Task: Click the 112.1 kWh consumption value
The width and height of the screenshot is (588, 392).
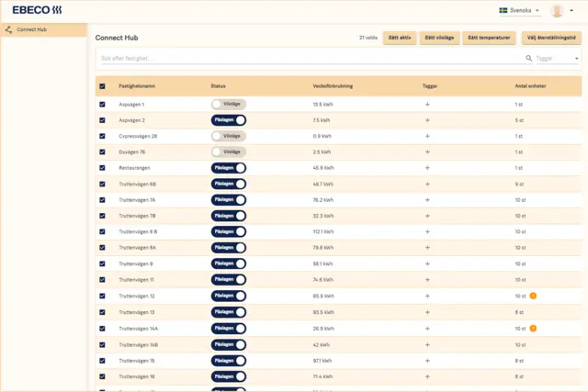Action: tap(323, 232)
